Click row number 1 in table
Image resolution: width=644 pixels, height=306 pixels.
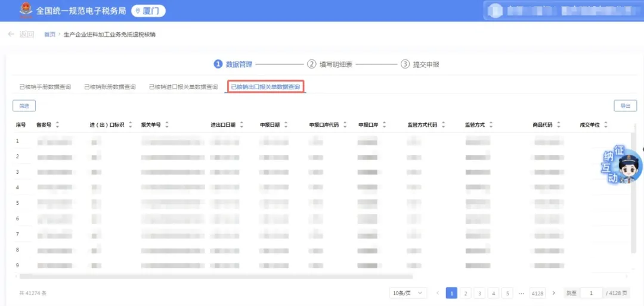click(18, 140)
